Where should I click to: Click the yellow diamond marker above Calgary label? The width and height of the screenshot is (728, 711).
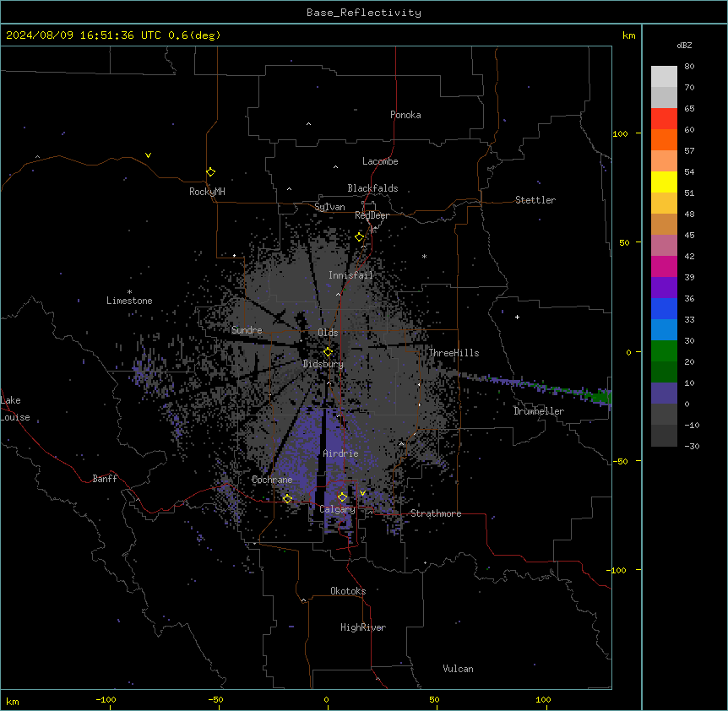tap(342, 497)
